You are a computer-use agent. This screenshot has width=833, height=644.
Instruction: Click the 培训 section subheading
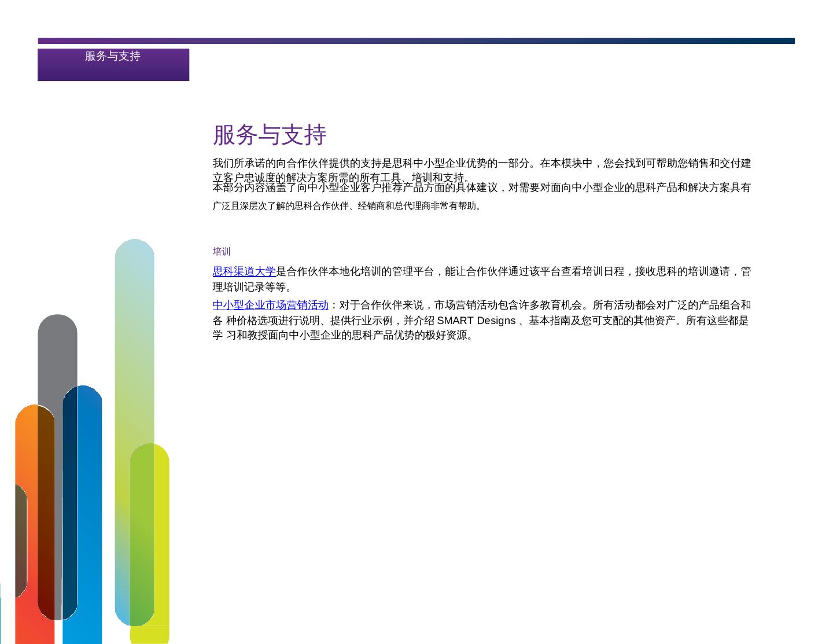(222, 251)
